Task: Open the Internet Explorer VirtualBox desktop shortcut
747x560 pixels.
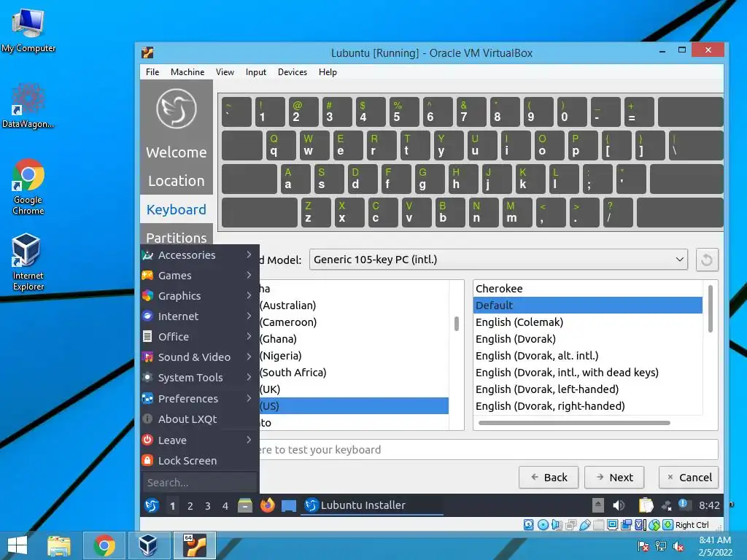Action: [28, 262]
